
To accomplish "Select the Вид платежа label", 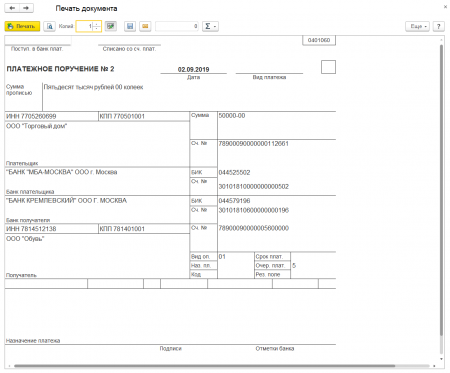I will click(x=269, y=77).
